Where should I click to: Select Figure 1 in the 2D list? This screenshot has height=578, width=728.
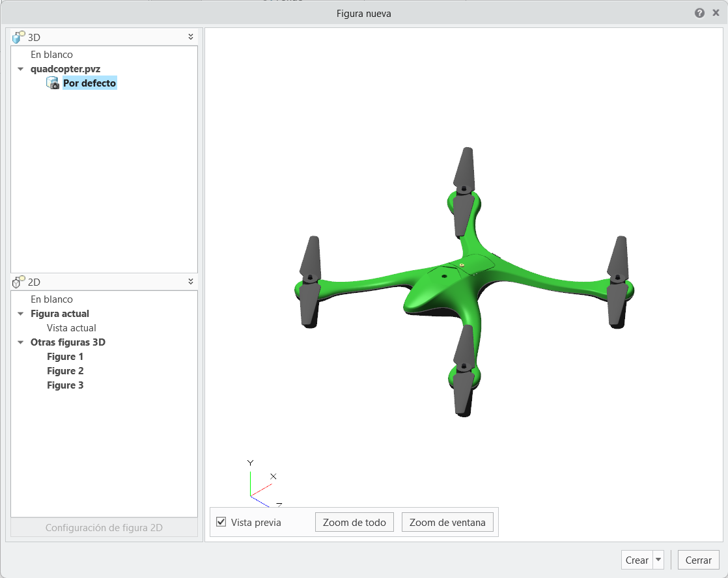coord(65,357)
